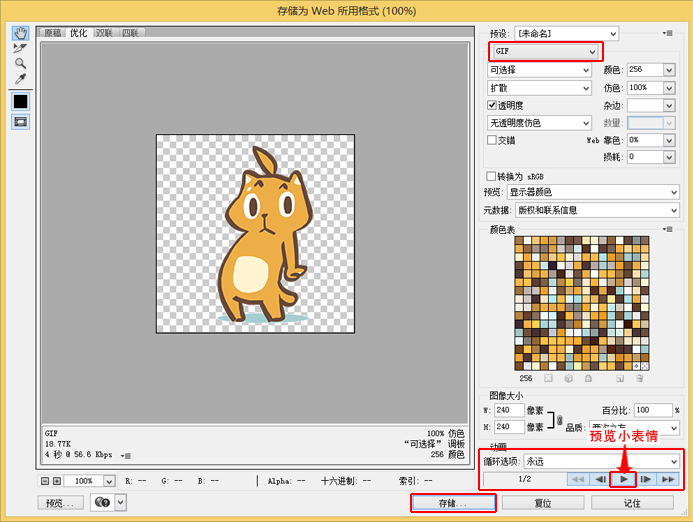Viewport: 693px width, 522px height.
Task: Open the 无透明度仿色 dropdown
Action: (539, 123)
